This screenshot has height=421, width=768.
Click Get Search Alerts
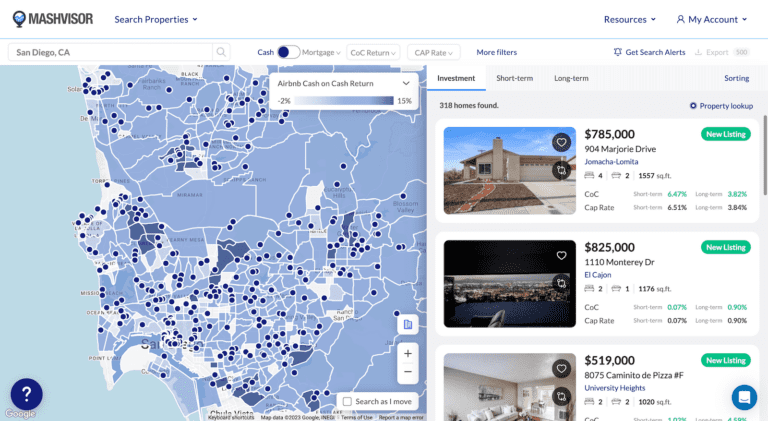click(x=649, y=52)
